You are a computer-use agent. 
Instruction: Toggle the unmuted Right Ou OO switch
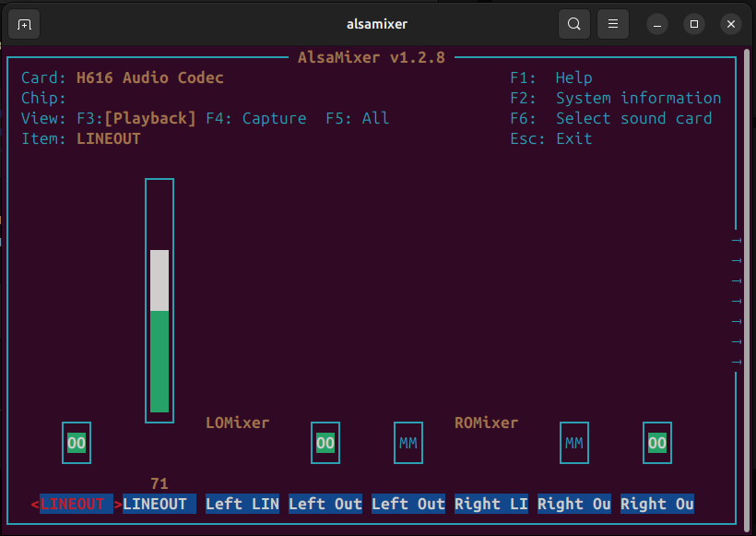click(657, 443)
